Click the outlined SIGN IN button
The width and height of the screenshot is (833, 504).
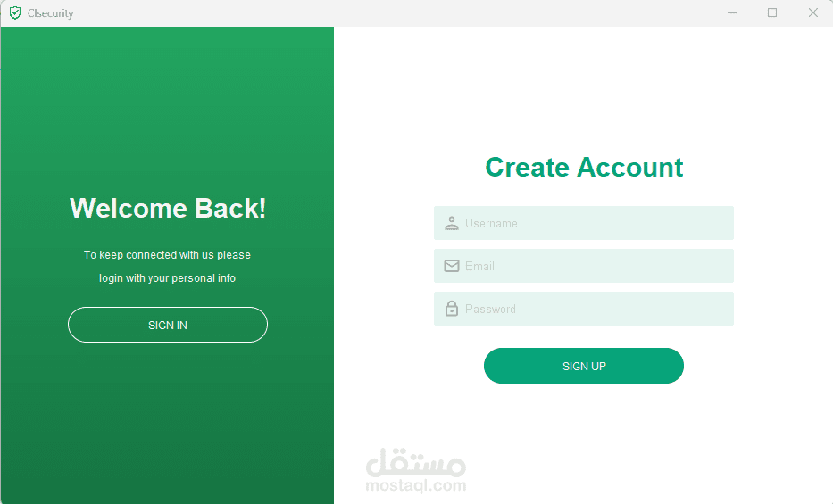[x=167, y=325]
